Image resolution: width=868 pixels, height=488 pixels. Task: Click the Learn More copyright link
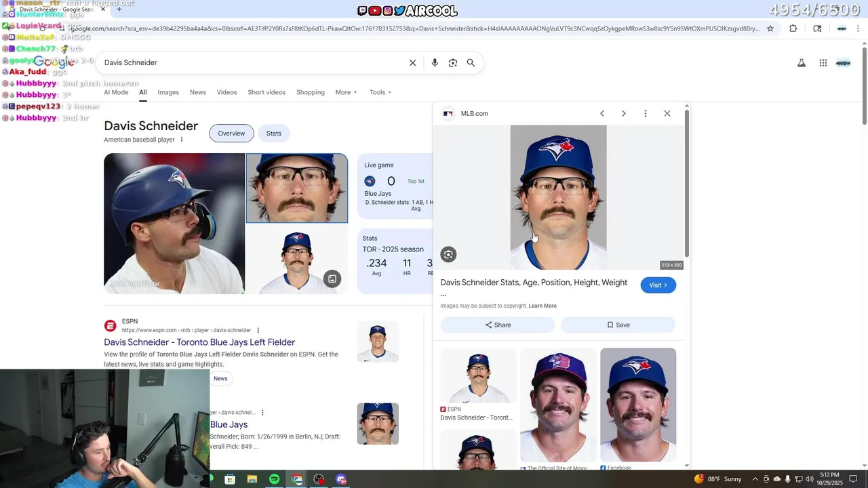coord(542,306)
